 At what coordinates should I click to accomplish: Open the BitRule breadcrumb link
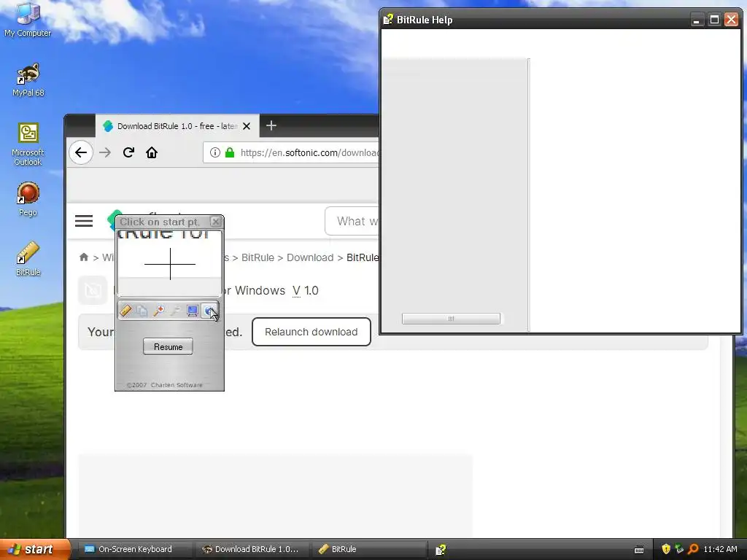point(258,257)
